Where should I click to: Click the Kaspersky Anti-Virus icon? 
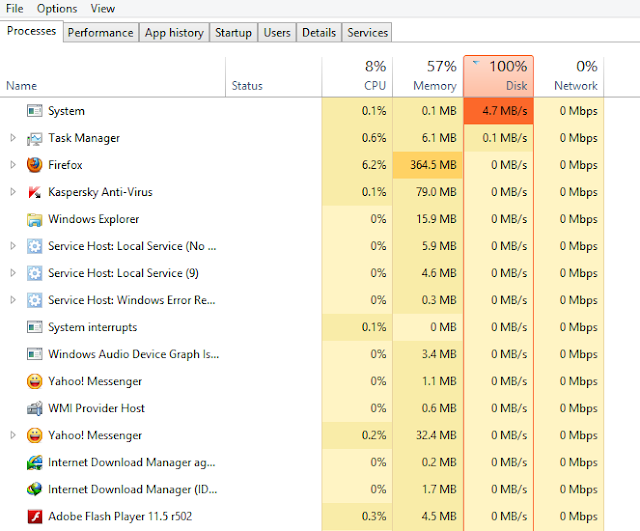click(x=35, y=192)
